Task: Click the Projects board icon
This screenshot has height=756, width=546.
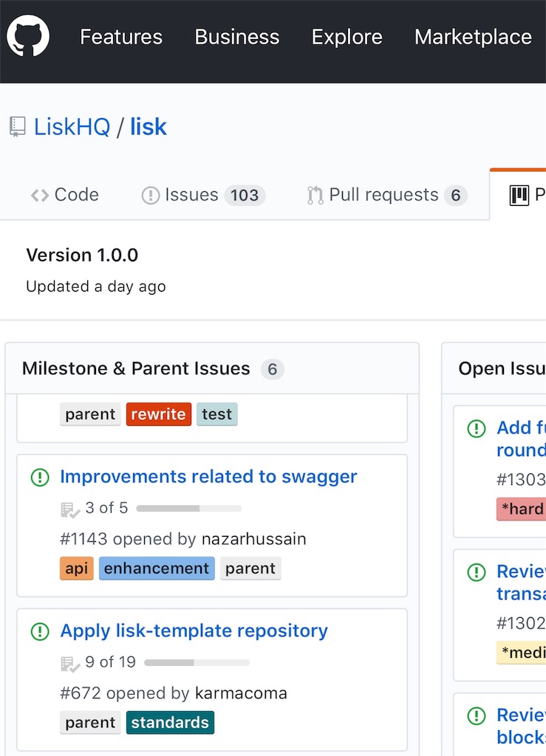Action: pyautogui.click(x=519, y=195)
